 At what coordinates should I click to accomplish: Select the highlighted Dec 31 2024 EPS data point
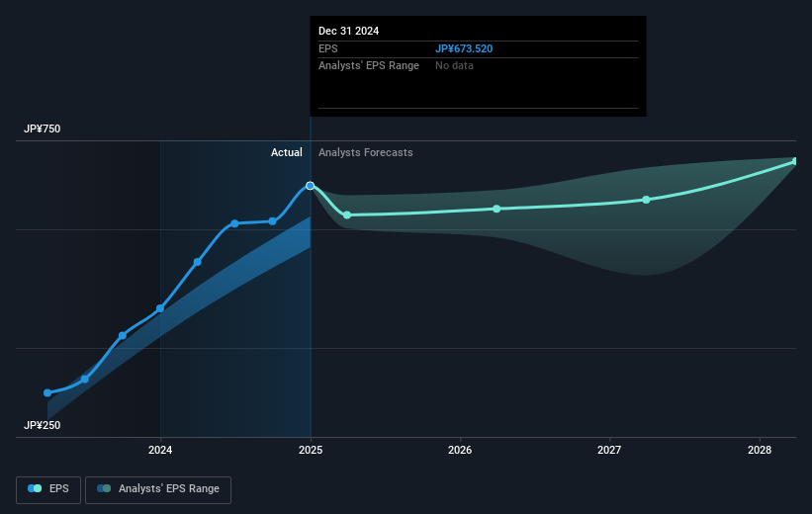[311, 186]
